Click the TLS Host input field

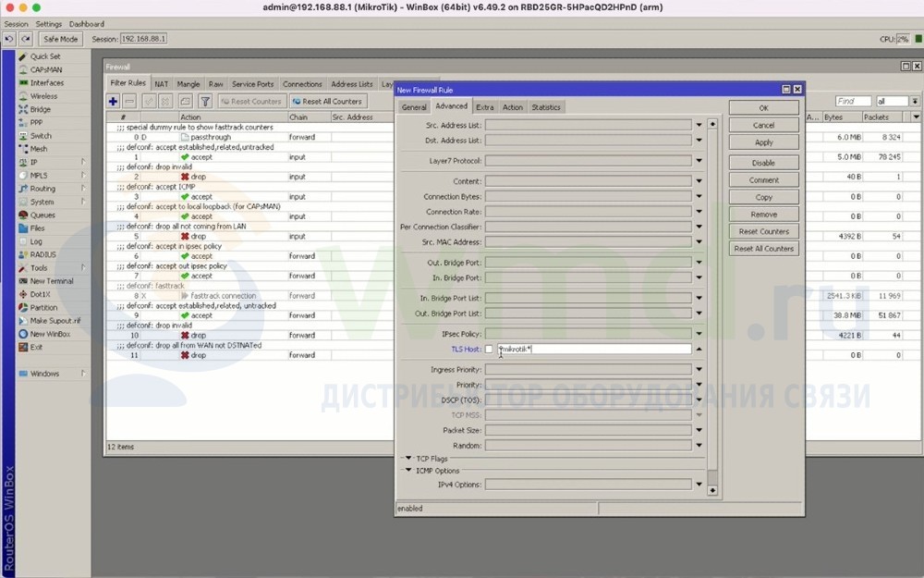594,350
